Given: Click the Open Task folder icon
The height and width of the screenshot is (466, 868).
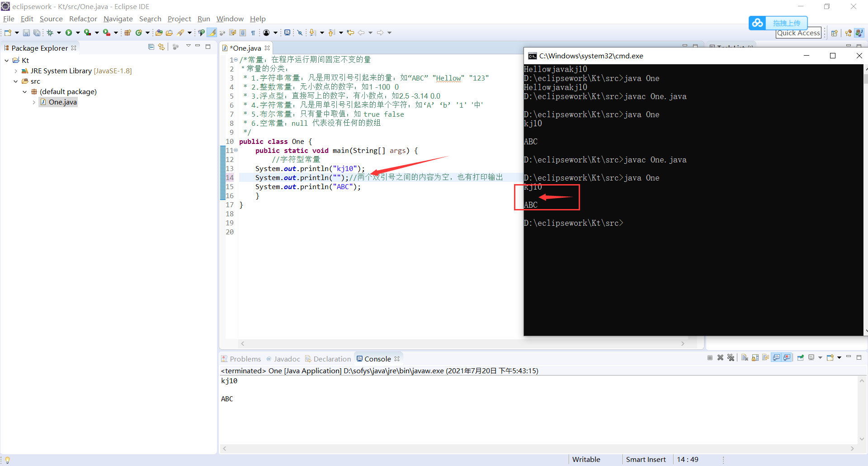Looking at the screenshot, I should pyautogui.click(x=169, y=33).
